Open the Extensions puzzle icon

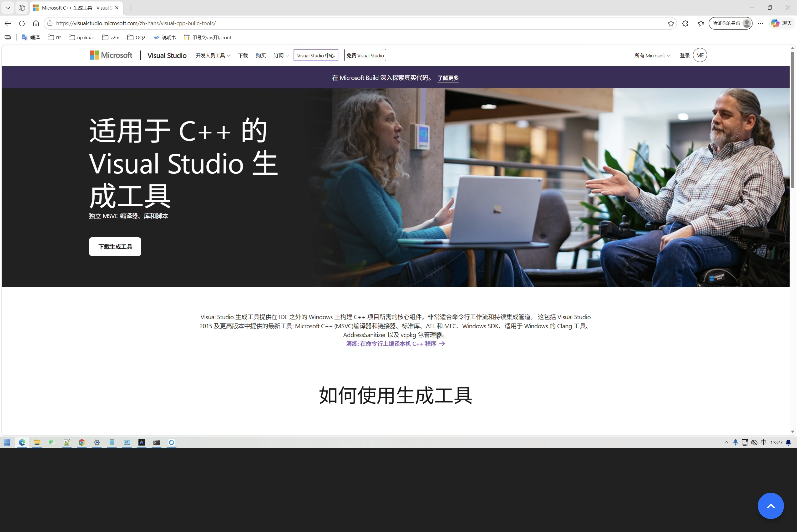[x=685, y=23]
